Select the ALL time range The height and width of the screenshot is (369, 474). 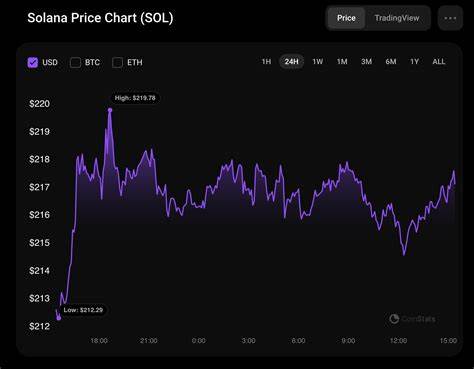click(439, 62)
